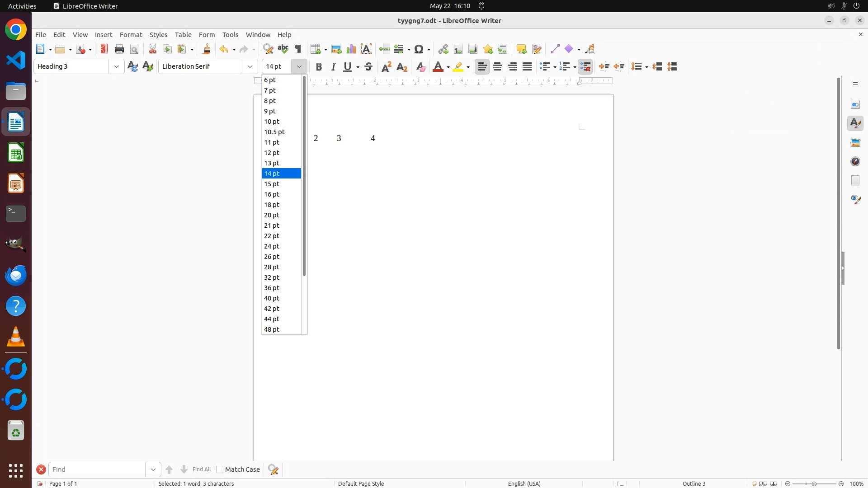Close the Find toolbar with red X

(x=41, y=469)
